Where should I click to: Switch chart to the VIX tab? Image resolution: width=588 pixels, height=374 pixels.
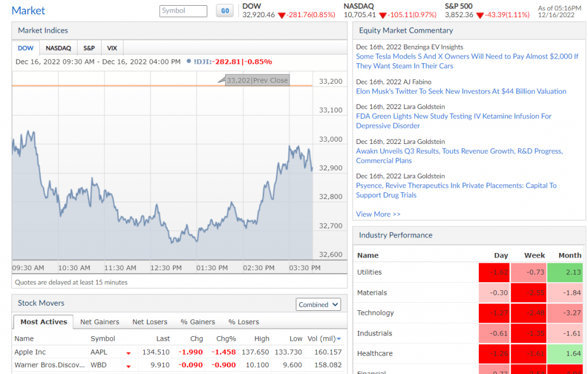point(112,48)
